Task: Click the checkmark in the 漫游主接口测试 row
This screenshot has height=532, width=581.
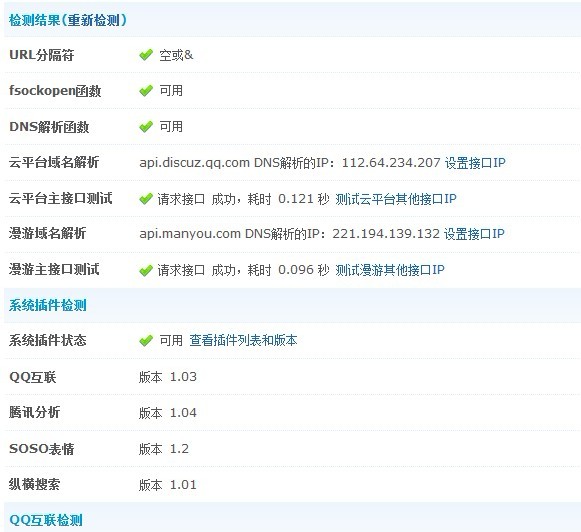Action: click(146, 270)
